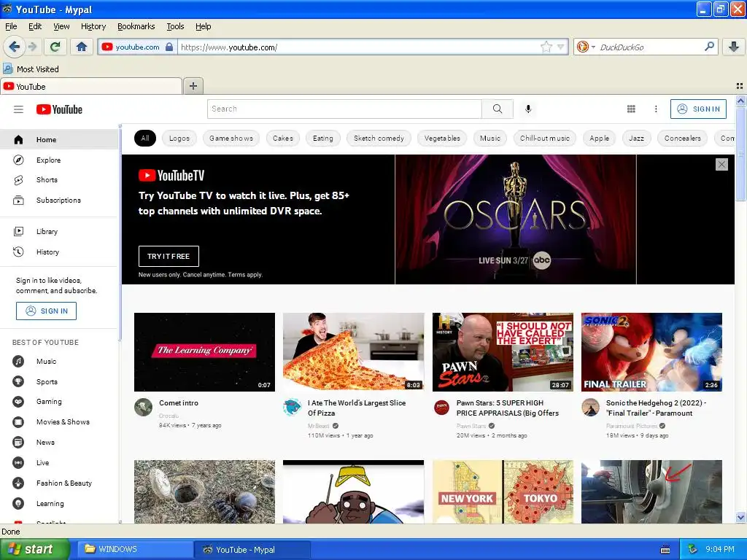Open Music under Best of YouTube

(x=59, y=362)
